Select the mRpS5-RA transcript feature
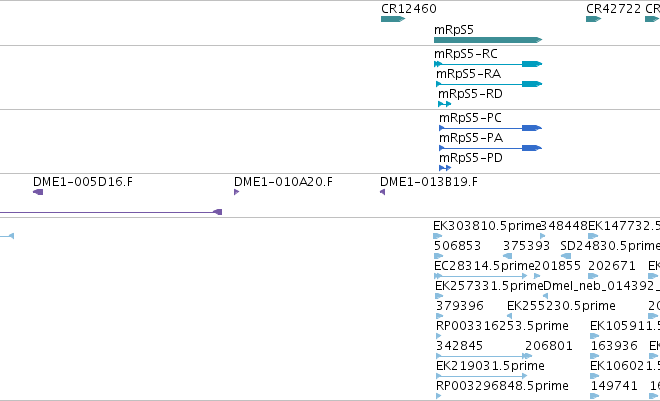 [489, 84]
